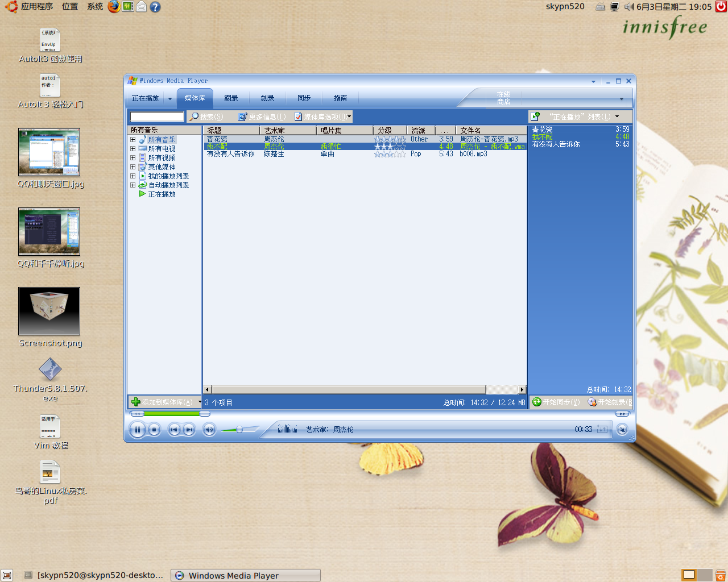Click the rewind button on seek bar
The height and width of the screenshot is (582, 728).
(137, 414)
